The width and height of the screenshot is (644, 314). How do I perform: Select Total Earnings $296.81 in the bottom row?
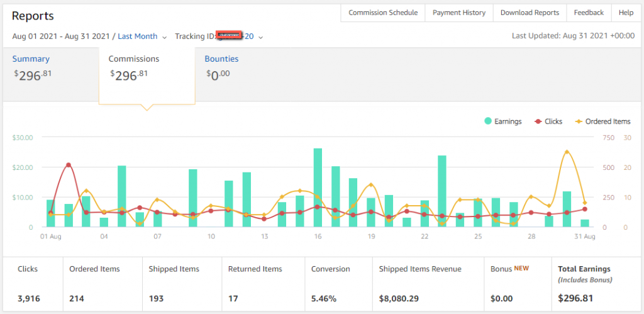pyautogui.click(x=575, y=298)
